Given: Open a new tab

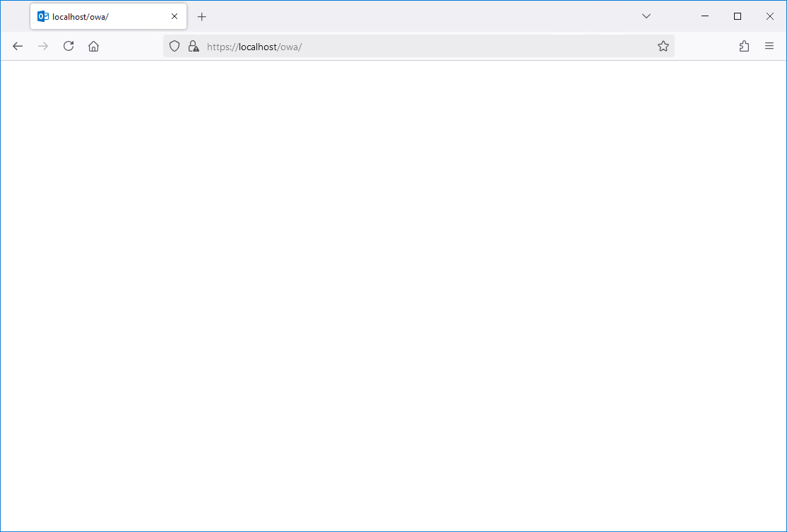Looking at the screenshot, I should tap(202, 16).
